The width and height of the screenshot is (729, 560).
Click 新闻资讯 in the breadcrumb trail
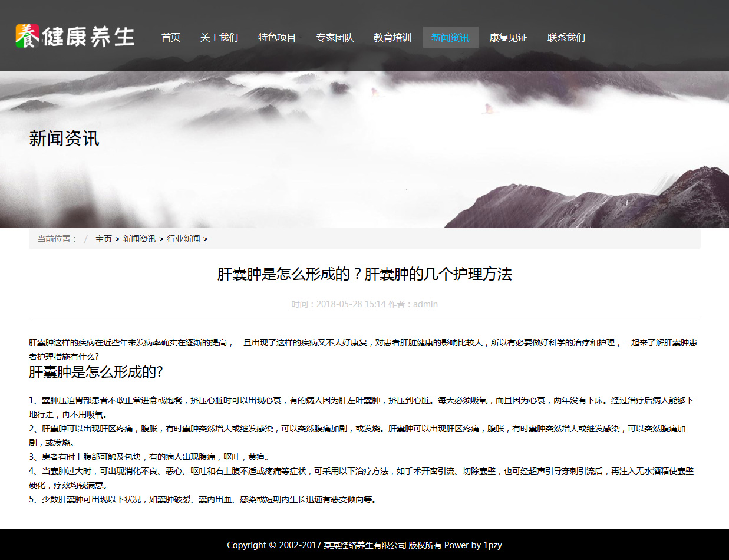tap(139, 239)
